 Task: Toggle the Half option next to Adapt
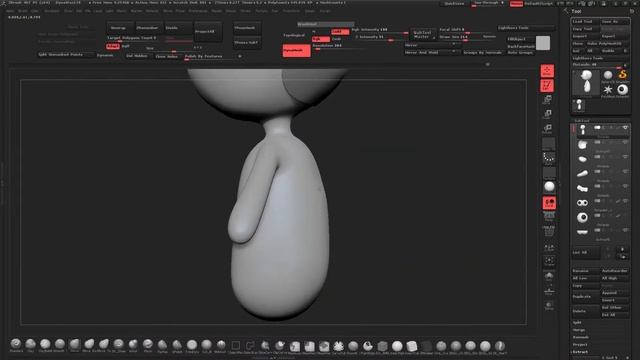126,46
